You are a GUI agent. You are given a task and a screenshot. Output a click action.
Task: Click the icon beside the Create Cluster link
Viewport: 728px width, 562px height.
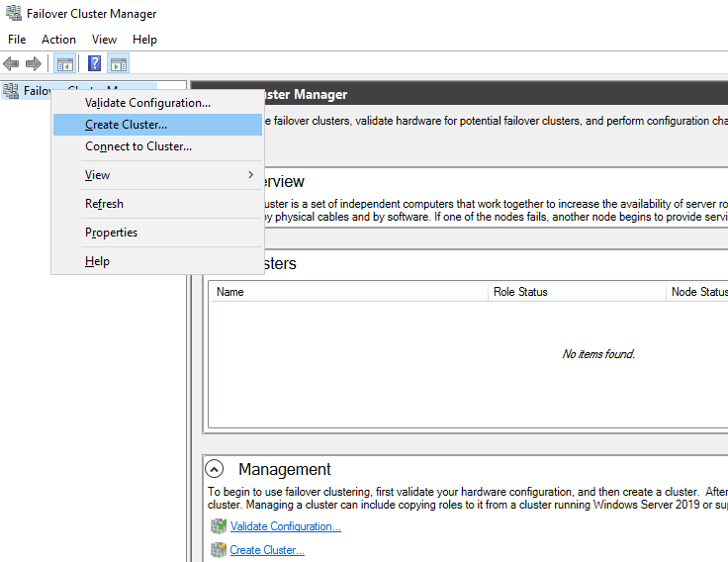coord(219,550)
